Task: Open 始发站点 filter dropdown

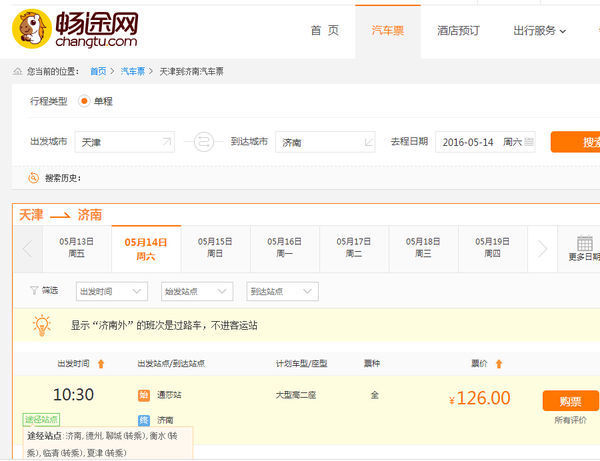Action: click(x=197, y=292)
